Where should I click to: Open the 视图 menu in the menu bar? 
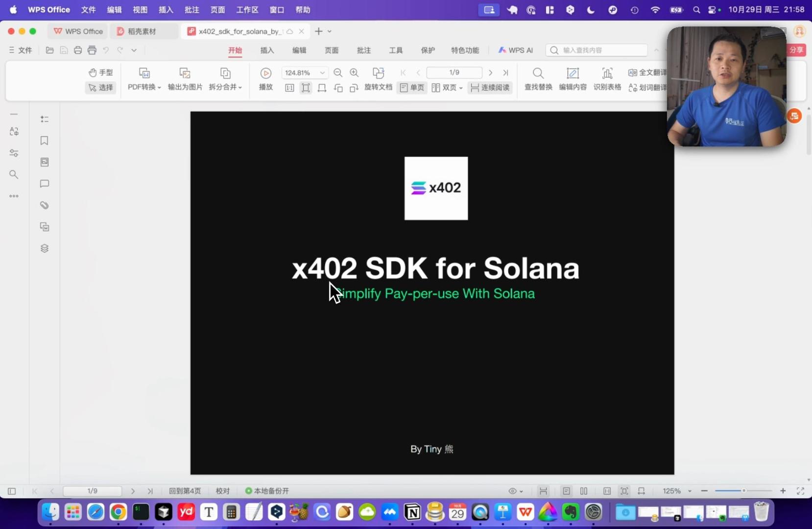(140, 9)
